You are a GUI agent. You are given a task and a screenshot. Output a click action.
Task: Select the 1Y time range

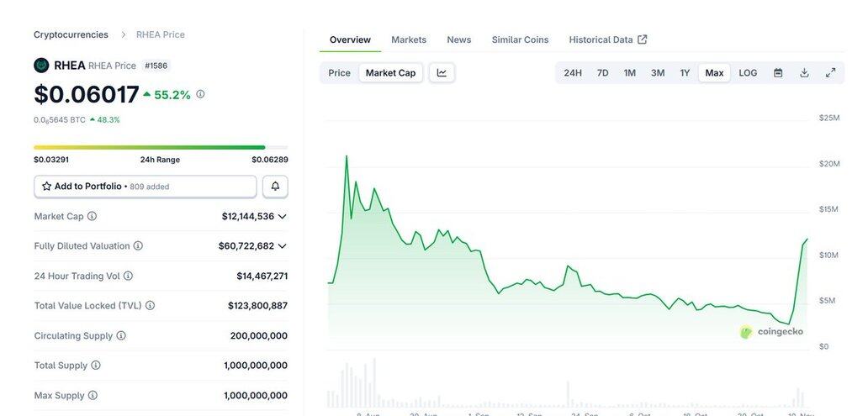[685, 73]
